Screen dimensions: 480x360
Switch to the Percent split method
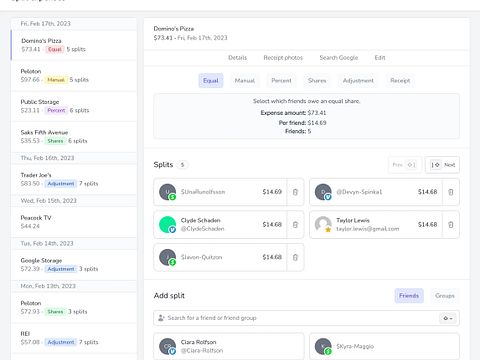pos(281,81)
